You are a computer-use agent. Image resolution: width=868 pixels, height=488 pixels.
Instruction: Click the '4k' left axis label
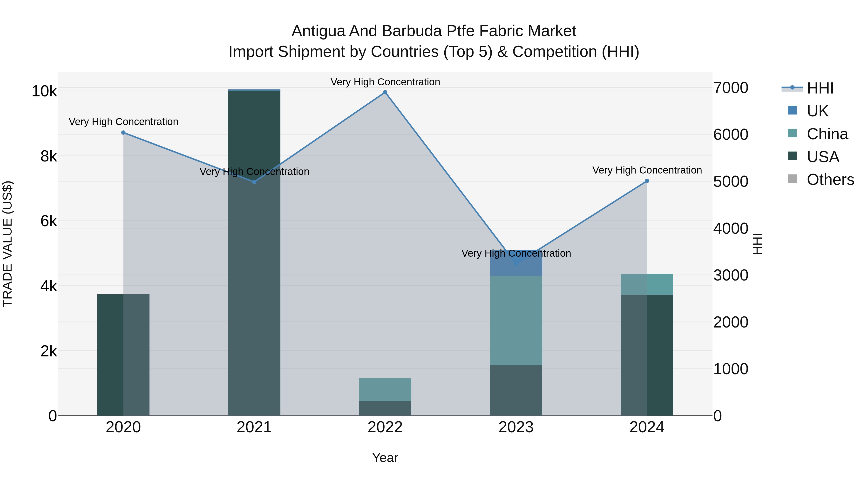[48, 286]
